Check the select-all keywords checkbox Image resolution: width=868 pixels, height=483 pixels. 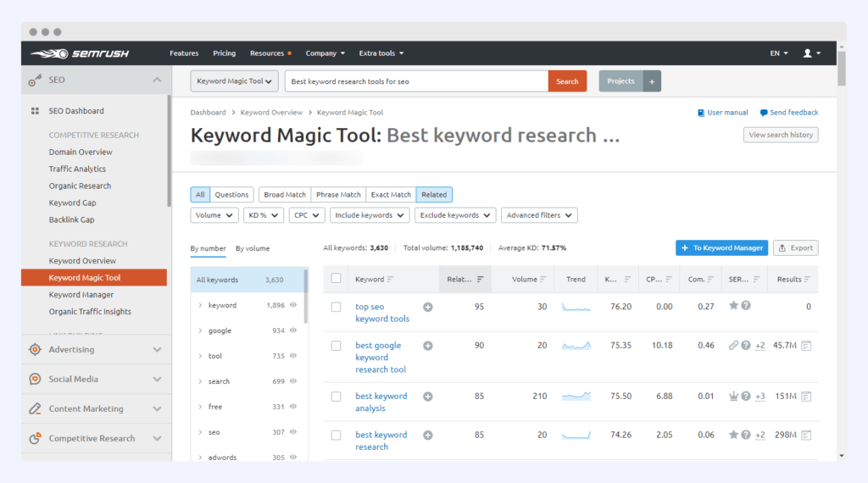click(336, 278)
